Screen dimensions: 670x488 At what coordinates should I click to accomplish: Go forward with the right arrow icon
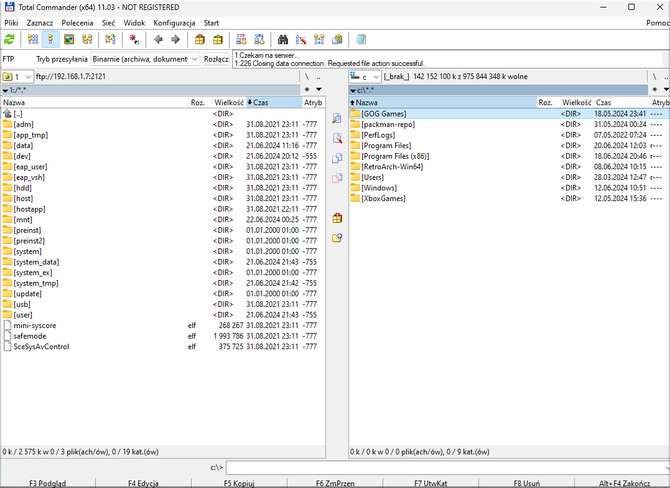pos(176,40)
